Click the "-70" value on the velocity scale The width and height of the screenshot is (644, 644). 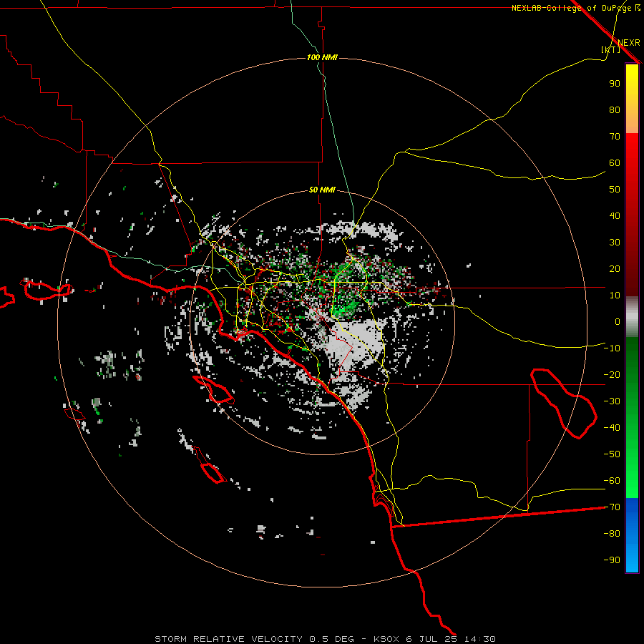pyautogui.click(x=612, y=507)
